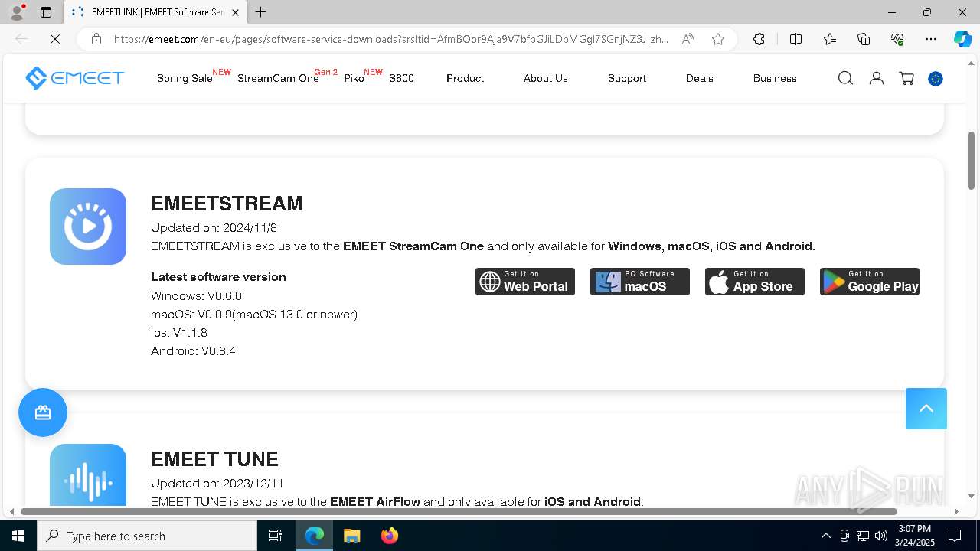Open the Collections icon
The height and width of the screenshot is (551, 980).
point(864,39)
